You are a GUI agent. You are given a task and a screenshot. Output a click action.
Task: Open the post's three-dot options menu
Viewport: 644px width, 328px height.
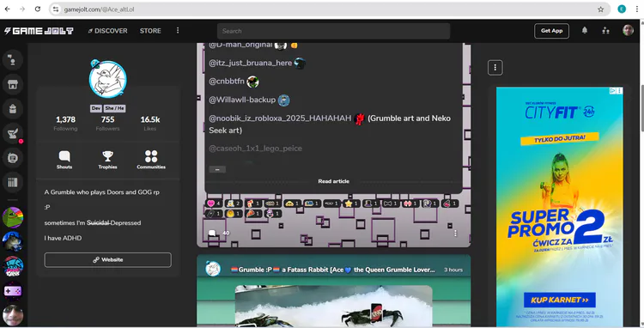pyautogui.click(x=455, y=234)
